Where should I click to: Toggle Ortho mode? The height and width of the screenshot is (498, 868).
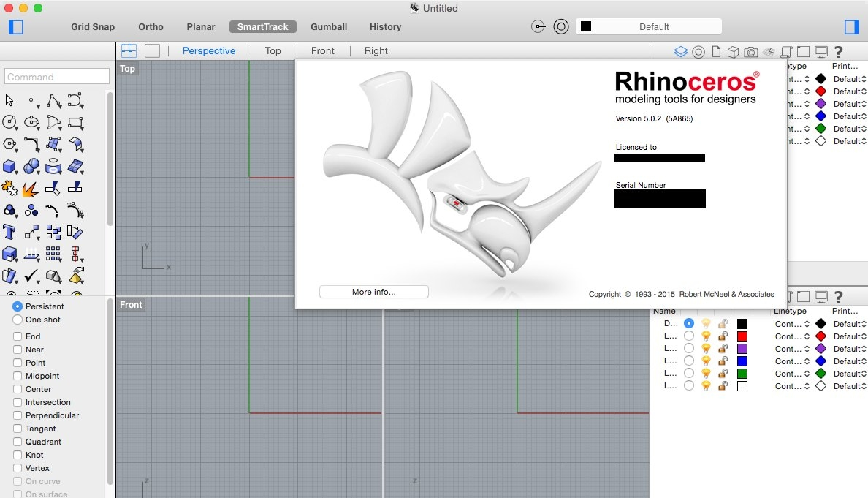(151, 26)
